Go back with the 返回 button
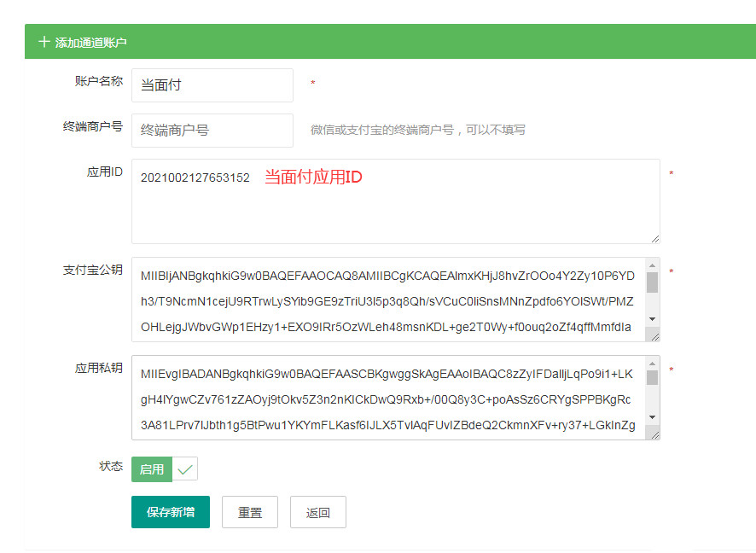The image size is (756, 553). click(317, 512)
